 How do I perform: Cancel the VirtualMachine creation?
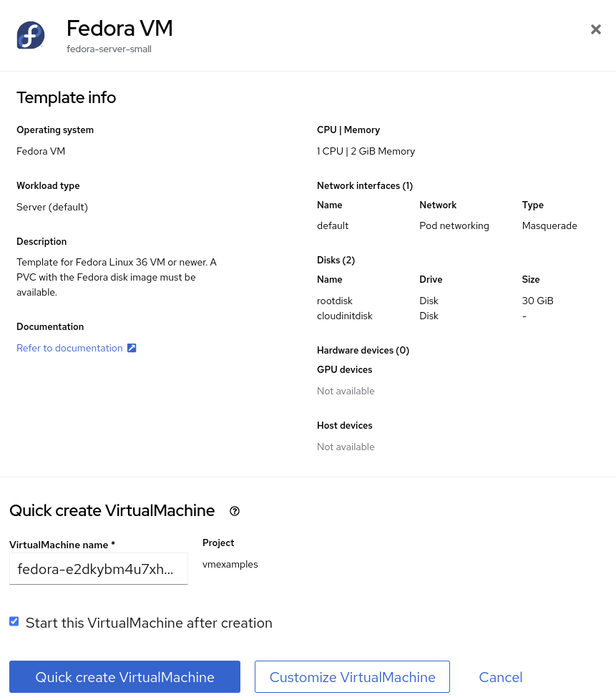point(500,676)
